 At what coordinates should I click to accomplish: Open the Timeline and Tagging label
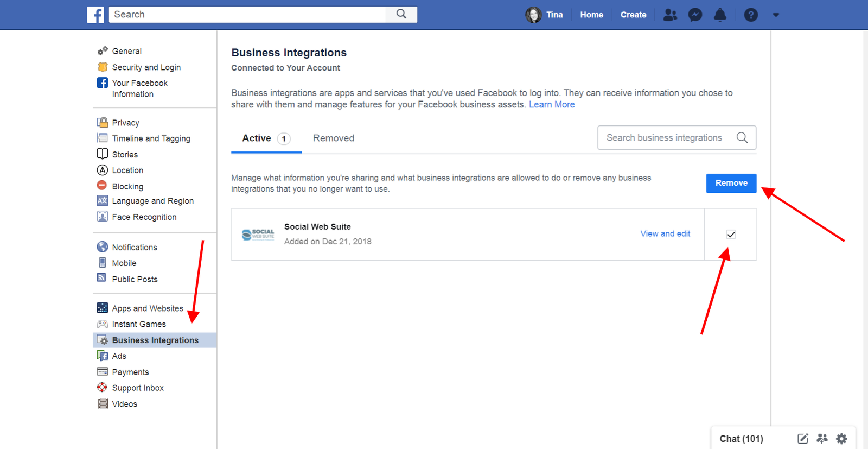click(x=151, y=138)
